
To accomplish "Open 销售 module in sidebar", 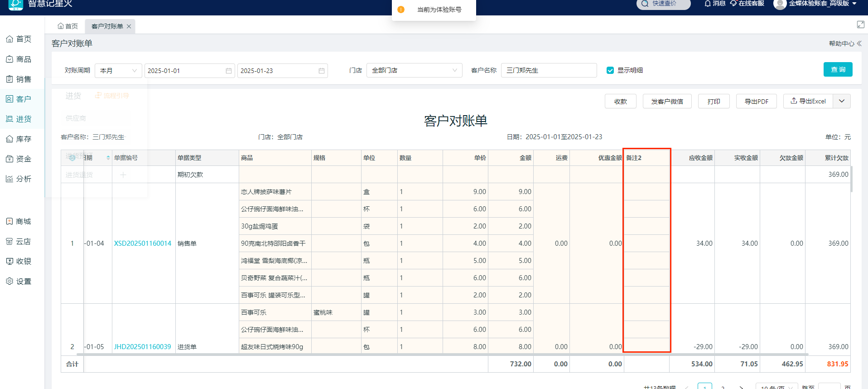I will pyautogui.click(x=19, y=79).
